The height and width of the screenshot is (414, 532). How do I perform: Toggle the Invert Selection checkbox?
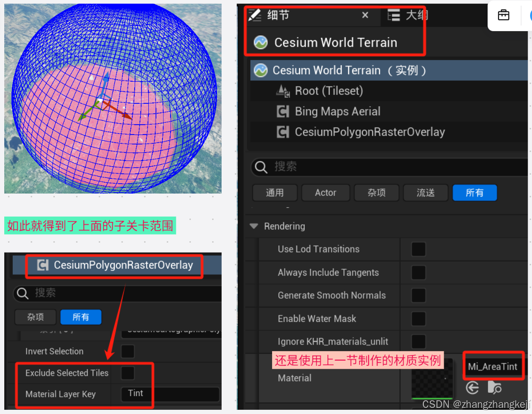tap(128, 351)
